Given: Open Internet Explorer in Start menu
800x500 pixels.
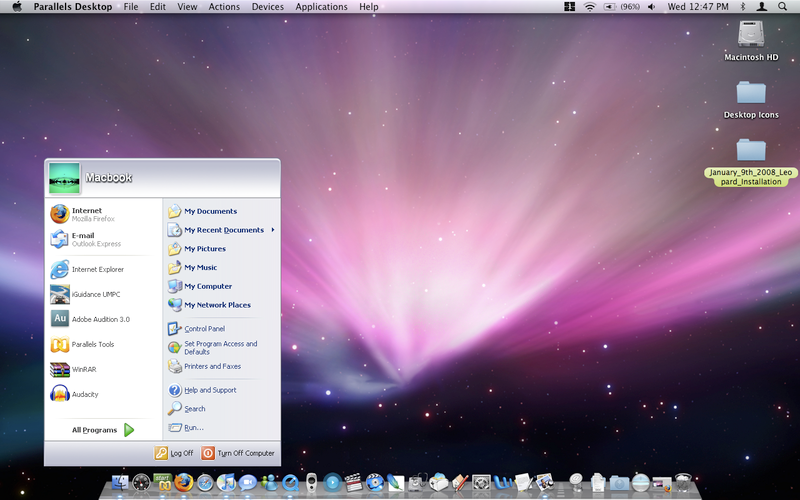Looking at the screenshot, I should pos(87,269).
